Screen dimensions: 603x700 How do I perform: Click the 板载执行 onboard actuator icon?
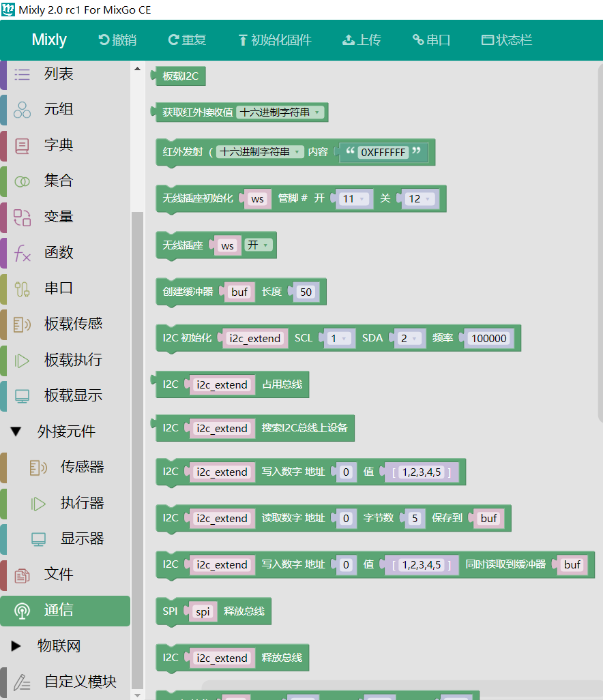pos(22,361)
